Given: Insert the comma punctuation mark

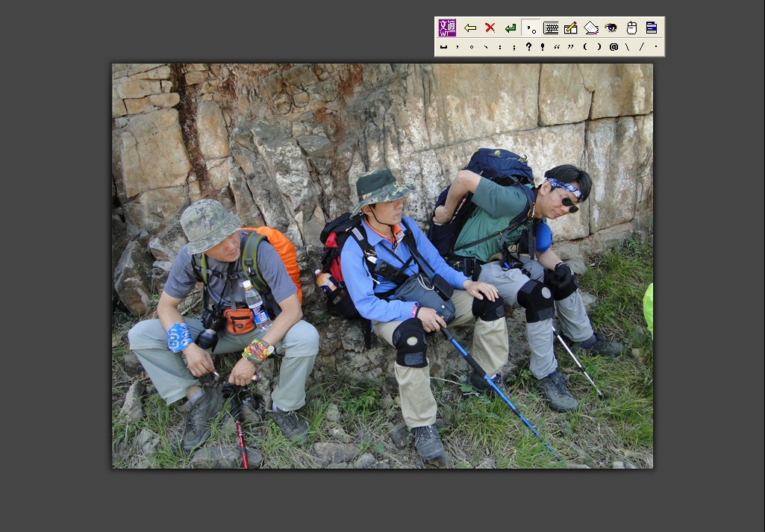Looking at the screenshot, I should (458, 47).
